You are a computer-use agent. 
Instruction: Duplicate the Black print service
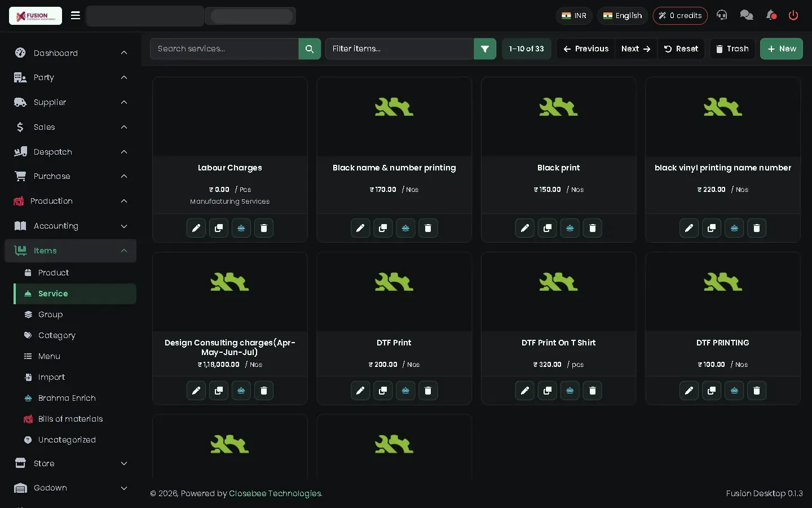[548, 228]
